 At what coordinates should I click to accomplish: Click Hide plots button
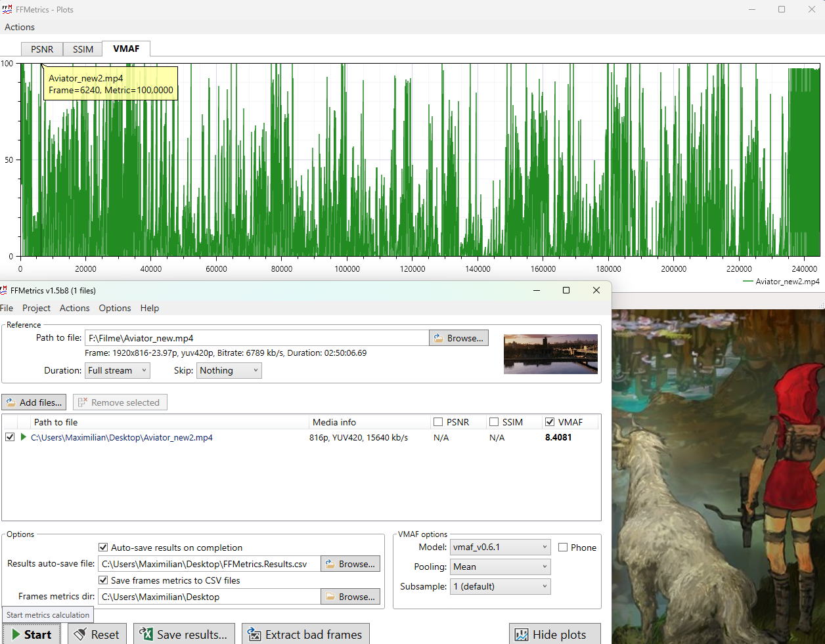[x=555, y=634]
